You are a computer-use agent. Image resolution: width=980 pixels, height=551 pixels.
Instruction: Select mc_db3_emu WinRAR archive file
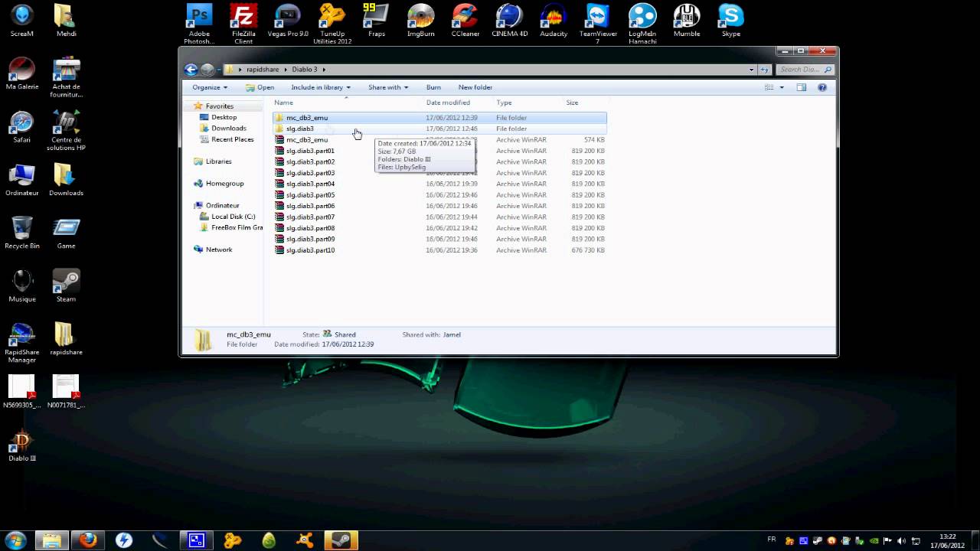439,140
